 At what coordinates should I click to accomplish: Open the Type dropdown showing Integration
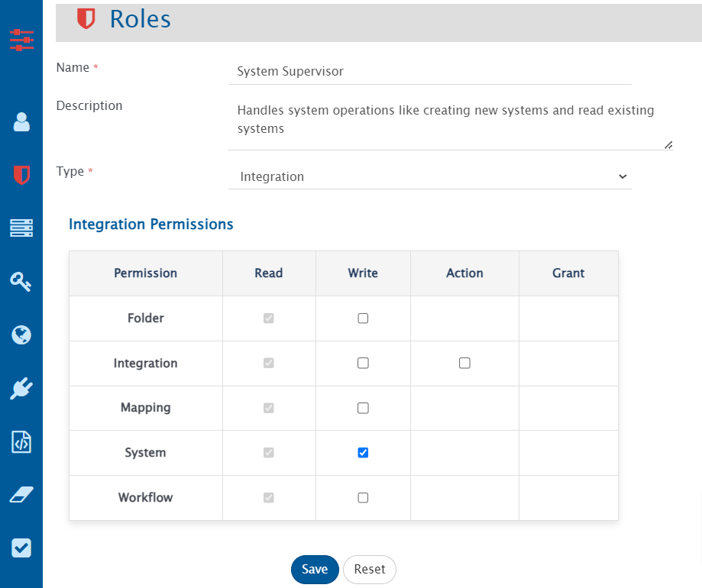coord(430,176)
